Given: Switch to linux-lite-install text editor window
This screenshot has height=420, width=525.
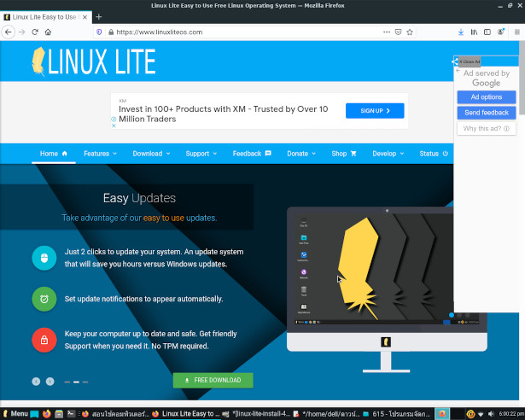Looking at the screenshot, I should click(x=256, y=414).
